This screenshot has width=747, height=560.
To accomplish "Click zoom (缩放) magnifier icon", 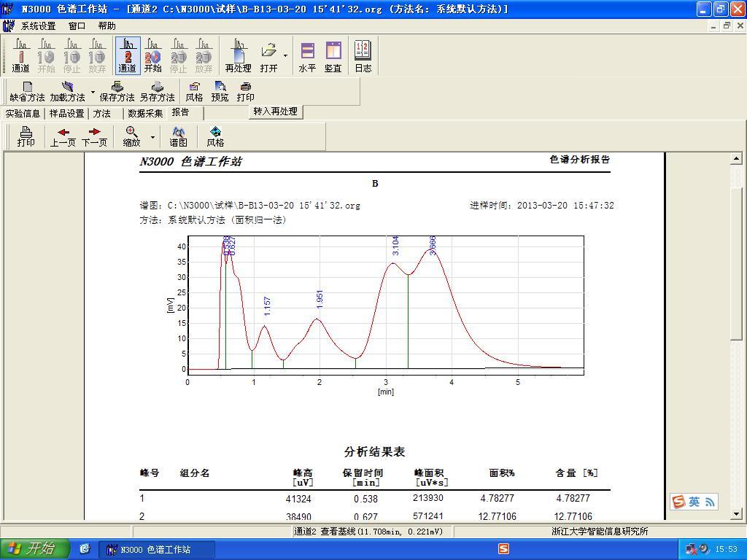I will pos(131,136).
